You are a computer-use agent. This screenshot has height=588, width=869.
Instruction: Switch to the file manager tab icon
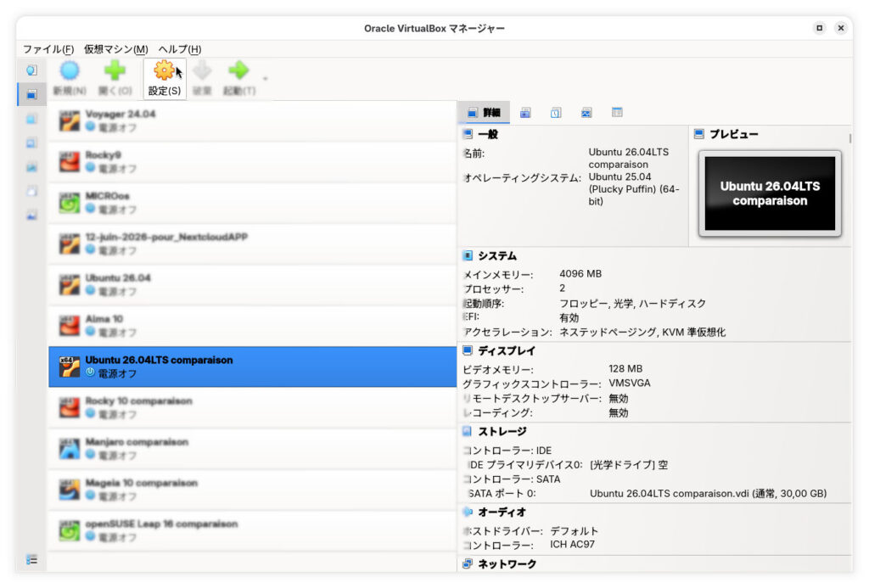[x=617, y=113]
